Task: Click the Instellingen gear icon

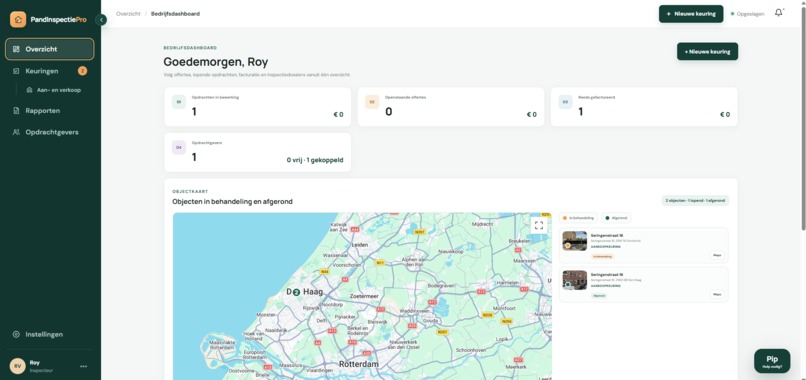Action: (16, 334)
